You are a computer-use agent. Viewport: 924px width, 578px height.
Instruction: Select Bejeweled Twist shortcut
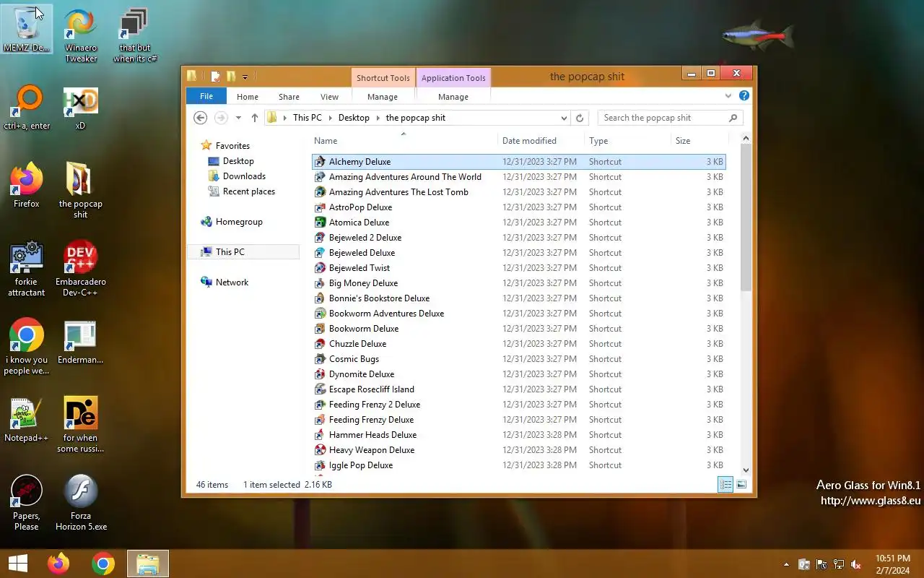518,268
